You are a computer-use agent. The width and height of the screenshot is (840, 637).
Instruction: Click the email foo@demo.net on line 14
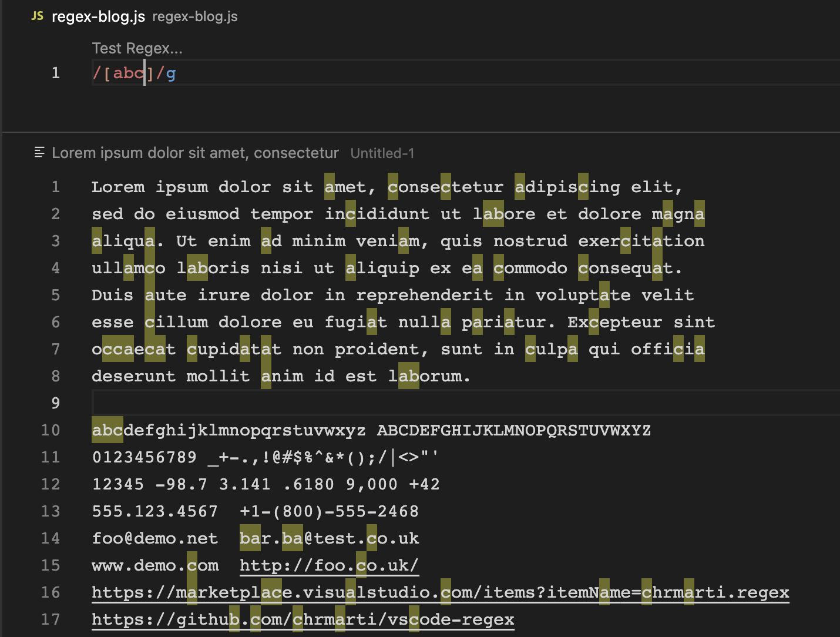pos(155,538)
